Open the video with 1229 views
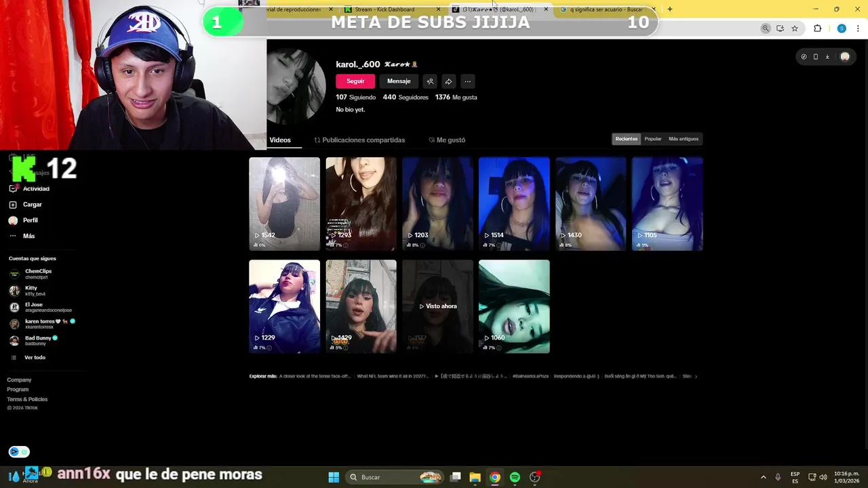The image size is (868, 488). 284,306
